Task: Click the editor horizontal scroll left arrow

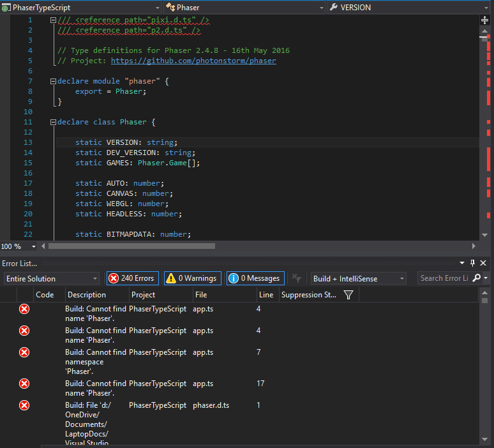Action: pyautogui.click(x=43, y=246)
